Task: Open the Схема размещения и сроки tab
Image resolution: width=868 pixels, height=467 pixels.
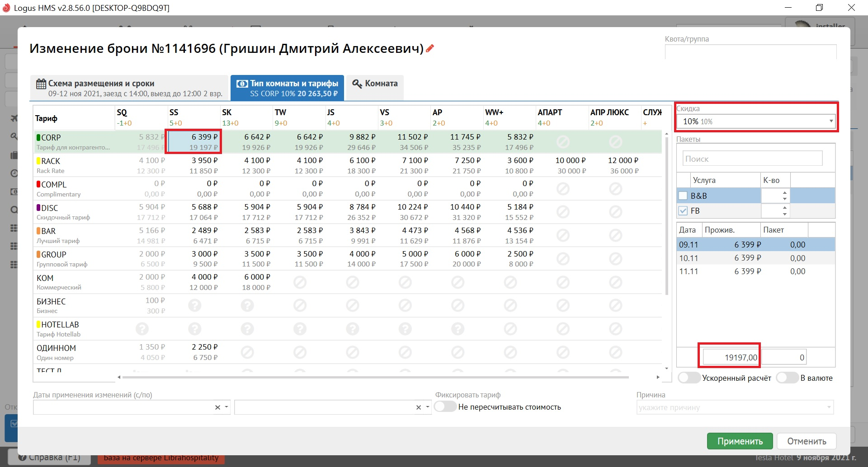Action: (130, 88)
